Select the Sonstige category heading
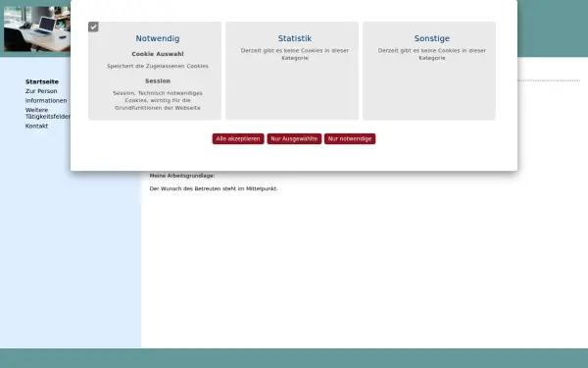This screenshot has height=368, width=588. 432,38
